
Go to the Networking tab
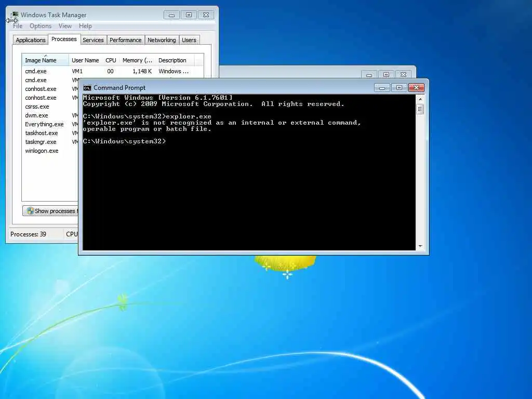(x=162, y=40)
